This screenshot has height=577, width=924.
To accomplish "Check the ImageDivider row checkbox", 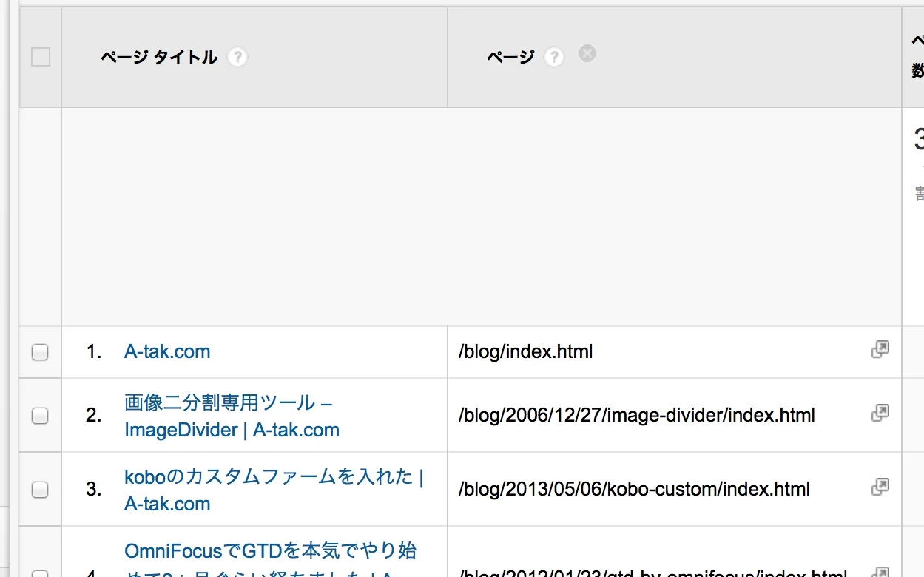I will pos(40,416).
